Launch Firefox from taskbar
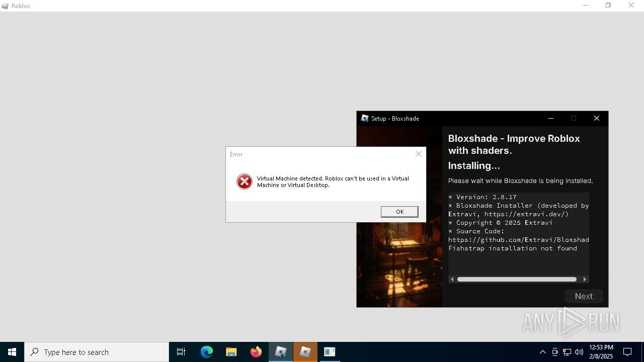This screenshot has height=362, width=644. [x=256, y=352]
